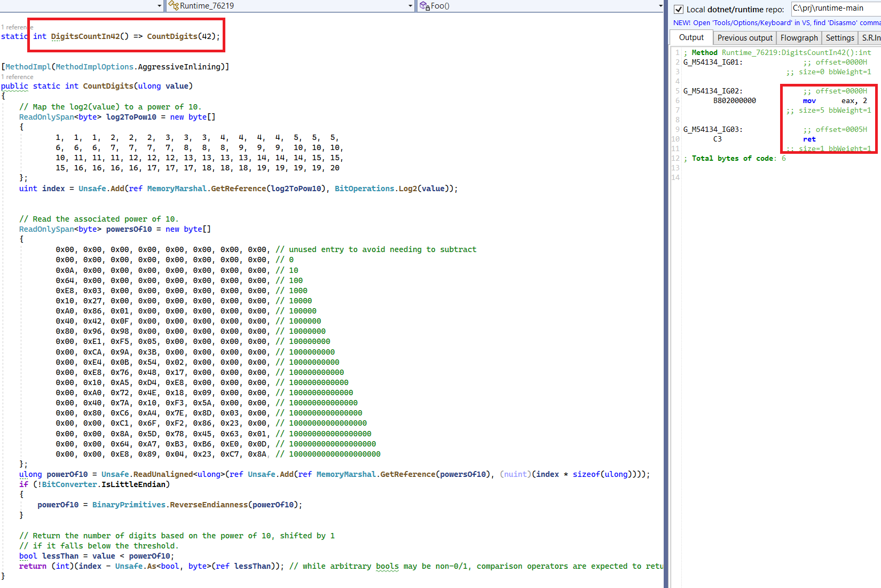Click the powersOf10 span declaration
Viewport: 881px width, 588px height.
point(129,229)
